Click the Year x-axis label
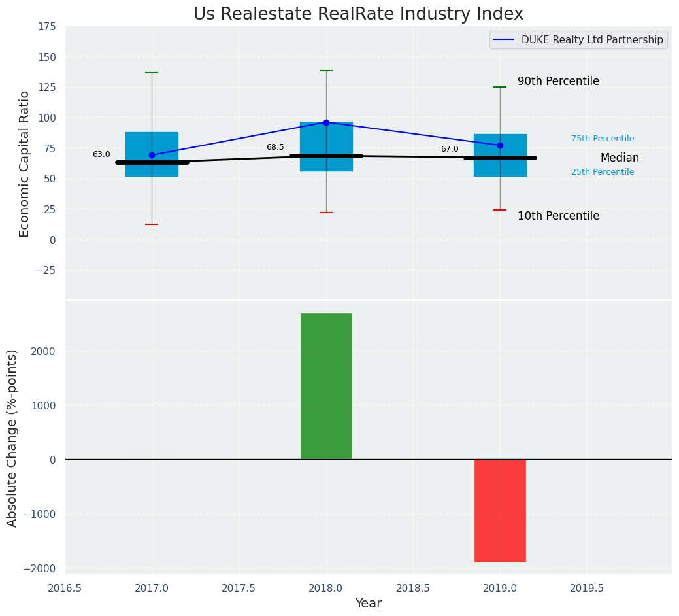Viewport: 679px width, 616px height. [x=368, y=603]
